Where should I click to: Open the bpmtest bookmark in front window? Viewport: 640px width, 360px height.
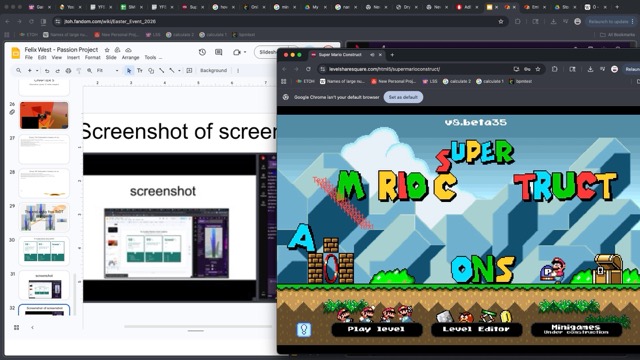520,81
